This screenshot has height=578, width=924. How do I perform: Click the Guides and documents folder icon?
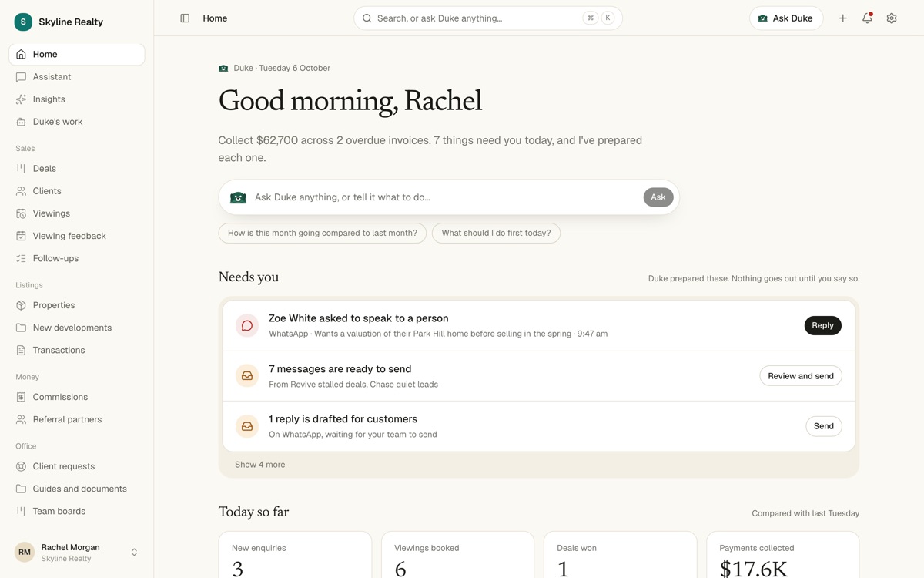pos(21,489)
